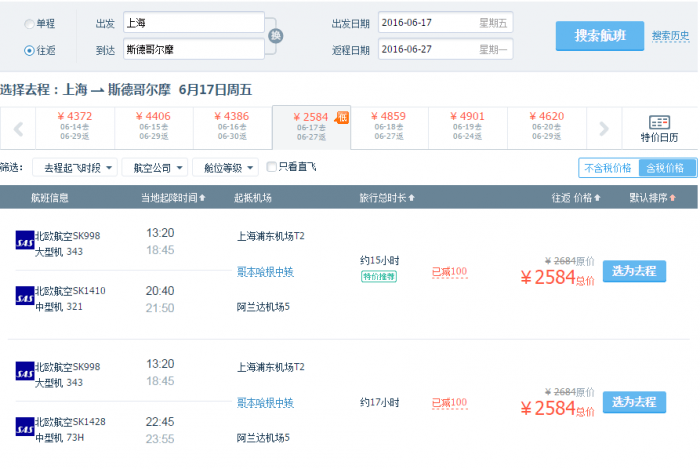Click flight number 北欧航空SK1428
This screenshot has width=700, height=469.
pyautogui.click(x=70, y=422)
